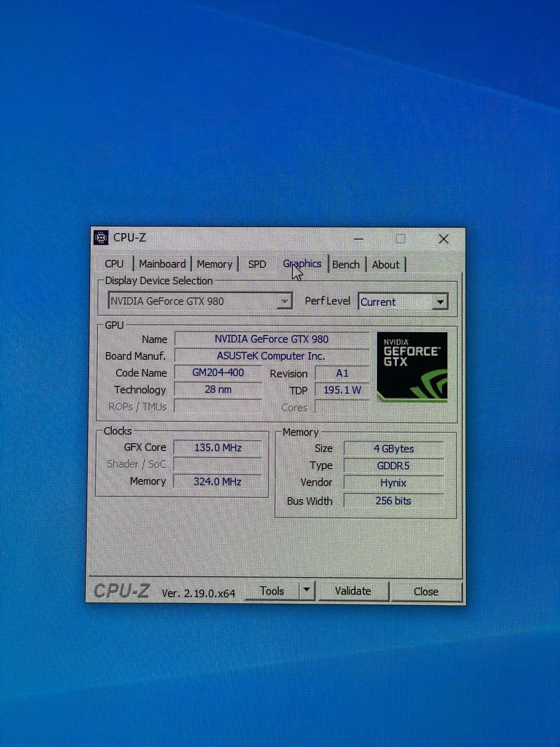Click the Close button at bottom

pos(426,591)
